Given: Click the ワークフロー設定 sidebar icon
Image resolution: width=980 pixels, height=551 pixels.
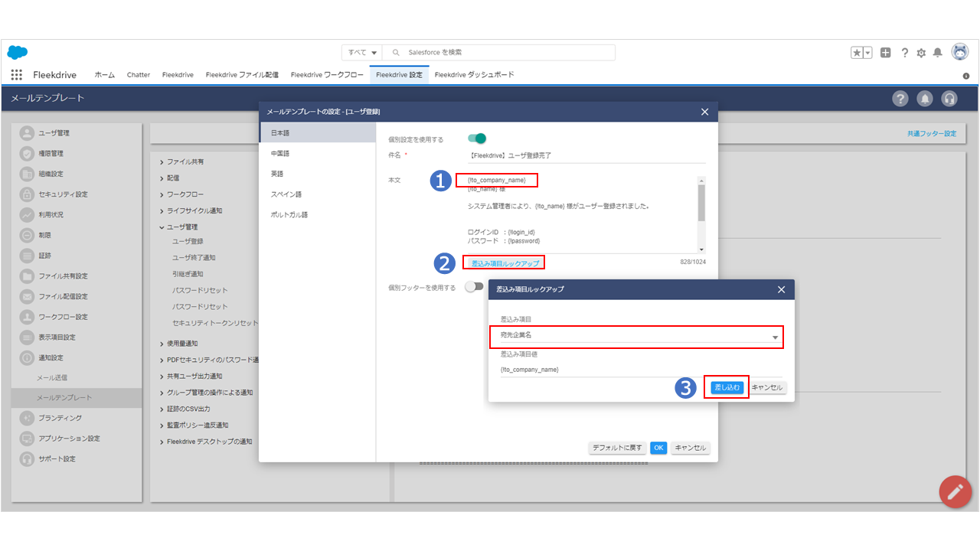Looking at the screenshot, I should pyautogui.click(x=28, y=317).
